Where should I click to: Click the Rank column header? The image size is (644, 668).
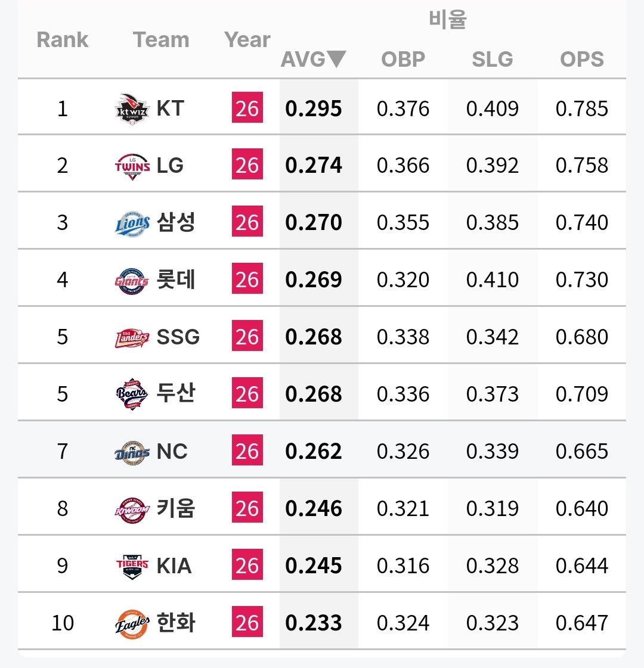pyautogui.click(x=62, y=39)
